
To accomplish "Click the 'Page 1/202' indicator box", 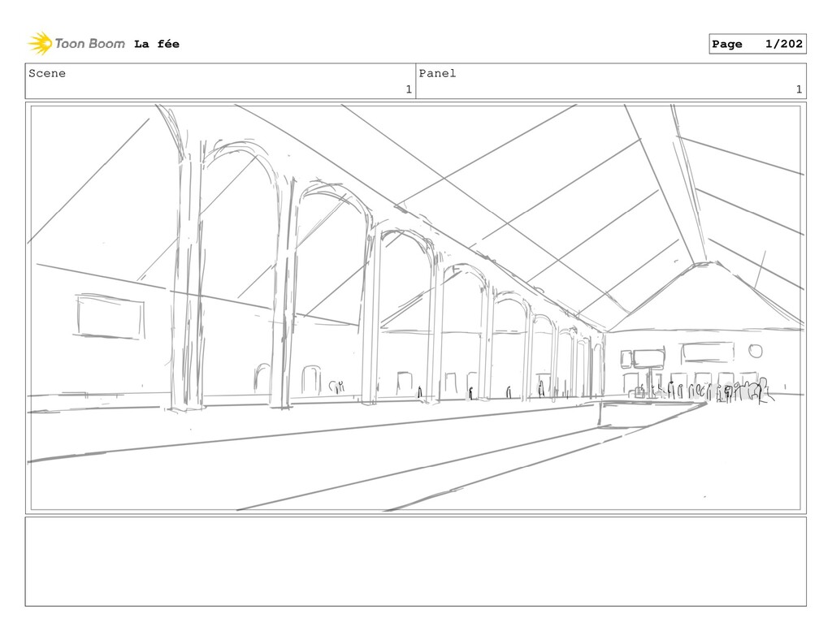I will 757,44.
